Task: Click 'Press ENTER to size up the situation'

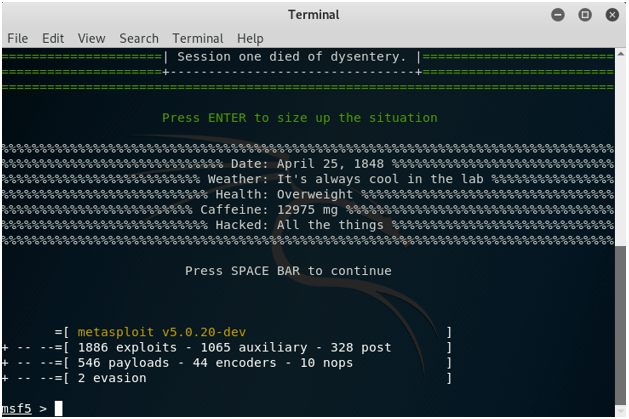Action: click(299, 118)
